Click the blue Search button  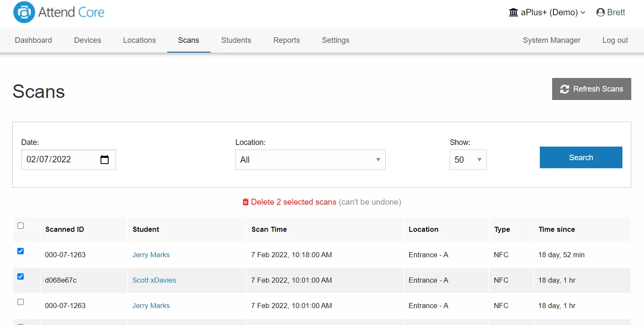[581, 158]
